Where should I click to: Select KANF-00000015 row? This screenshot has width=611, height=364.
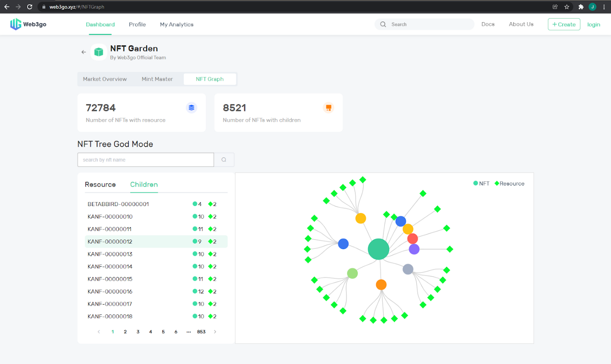tap(156, 279)
